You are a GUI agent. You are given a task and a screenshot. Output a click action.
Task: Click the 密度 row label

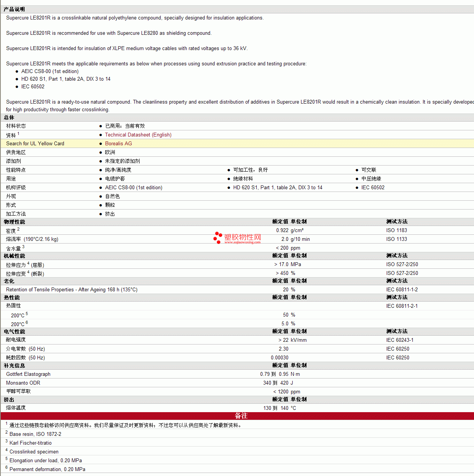pyautogui.click(x=11, y=231)
